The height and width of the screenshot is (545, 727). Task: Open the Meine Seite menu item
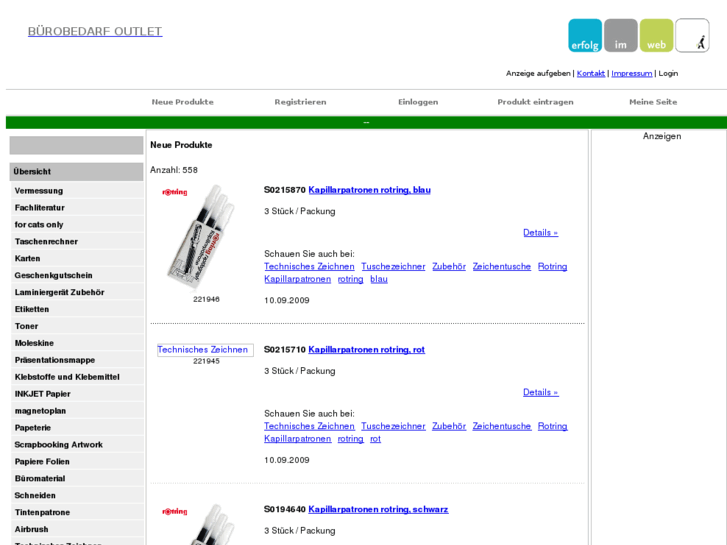[653, 102]
